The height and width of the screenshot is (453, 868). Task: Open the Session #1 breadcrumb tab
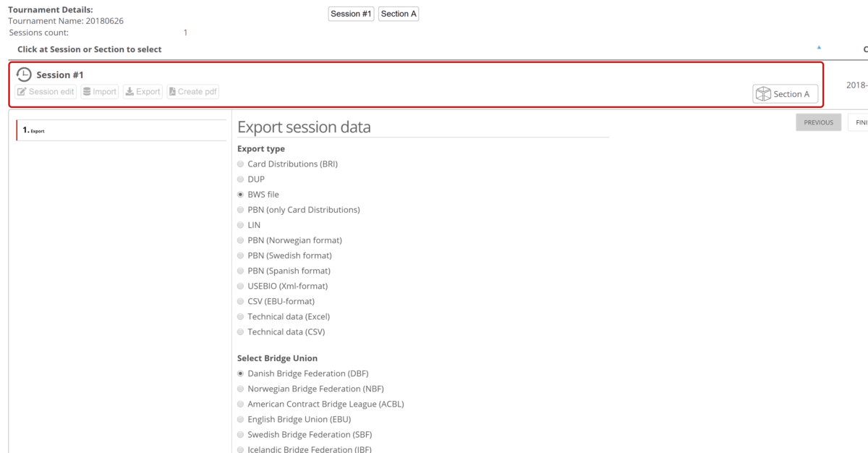(351, 14)
